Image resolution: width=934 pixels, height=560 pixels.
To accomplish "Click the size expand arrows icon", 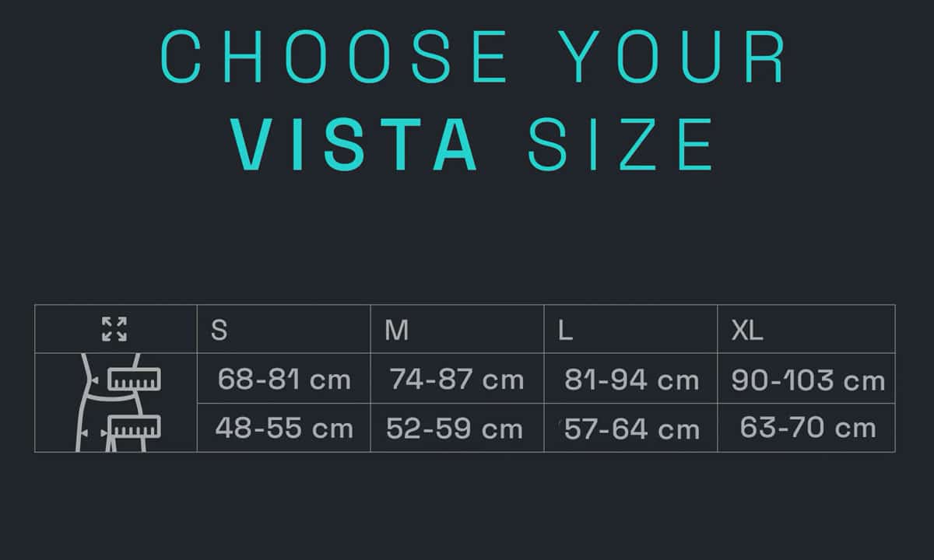I will (114, 329).
